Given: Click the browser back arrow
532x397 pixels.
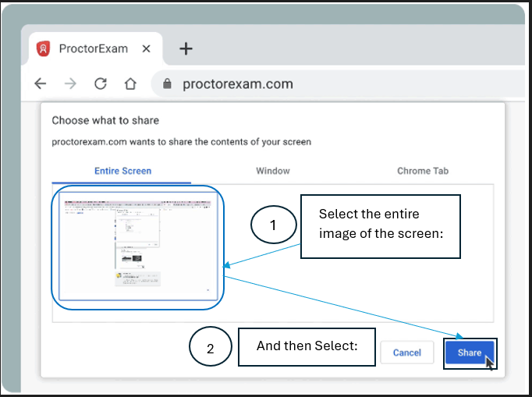Looking at the screenshot, I should (x=41, y=83).
